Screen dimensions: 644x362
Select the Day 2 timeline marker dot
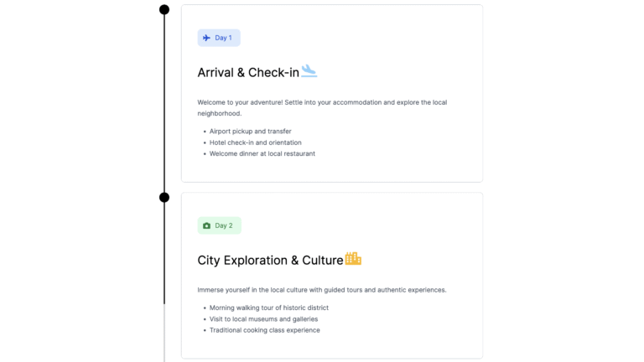coord(164,198)
